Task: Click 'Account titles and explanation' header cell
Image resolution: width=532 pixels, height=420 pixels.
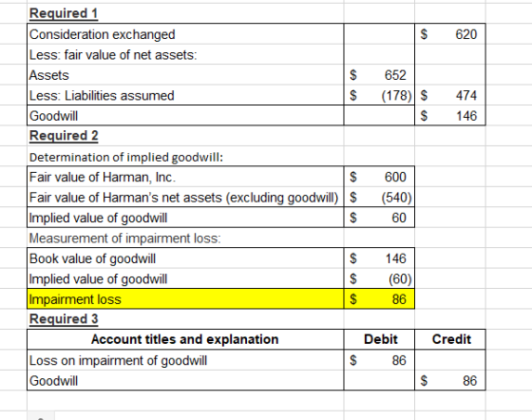Action: point(185,339)
